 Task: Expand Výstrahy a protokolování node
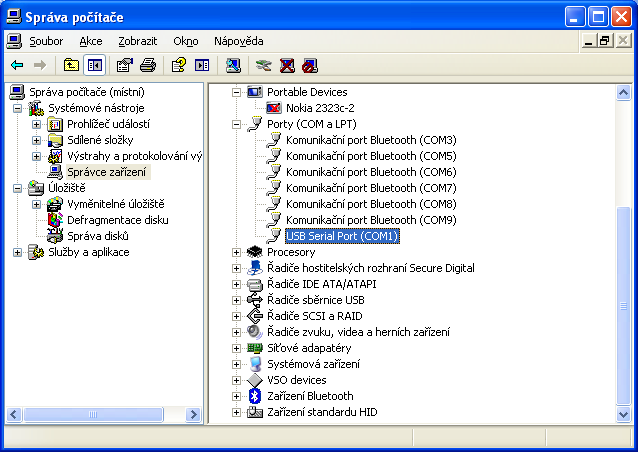36,156
